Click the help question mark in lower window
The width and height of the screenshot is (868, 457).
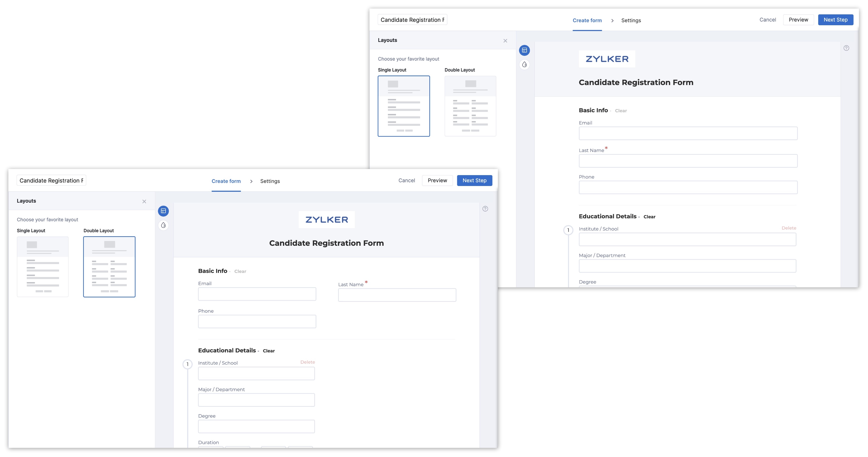485,209
